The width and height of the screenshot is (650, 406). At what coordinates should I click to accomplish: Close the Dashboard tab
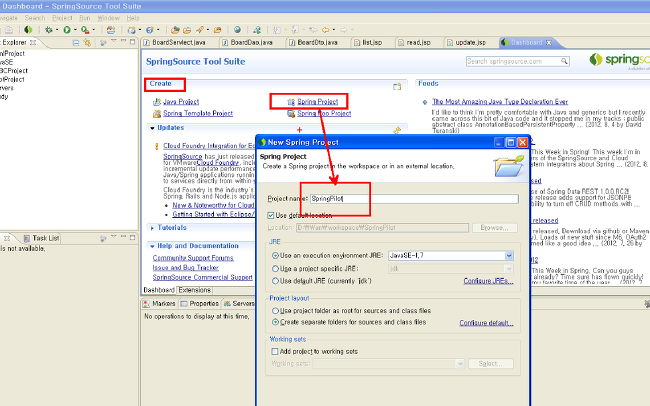click(x=548, y=42)
